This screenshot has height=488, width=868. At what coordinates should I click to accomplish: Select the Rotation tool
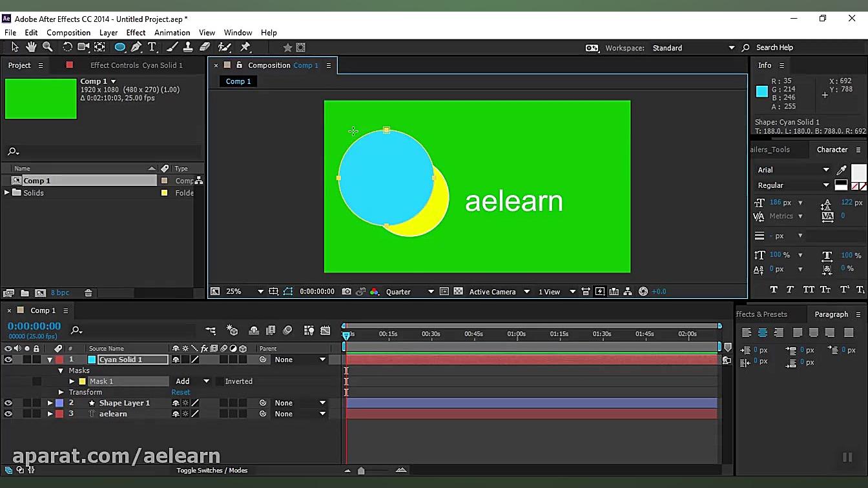[x=67, y=47]
